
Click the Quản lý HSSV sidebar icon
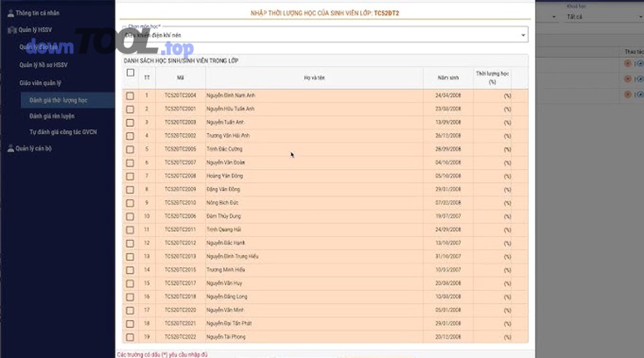[x=11, y=31]
